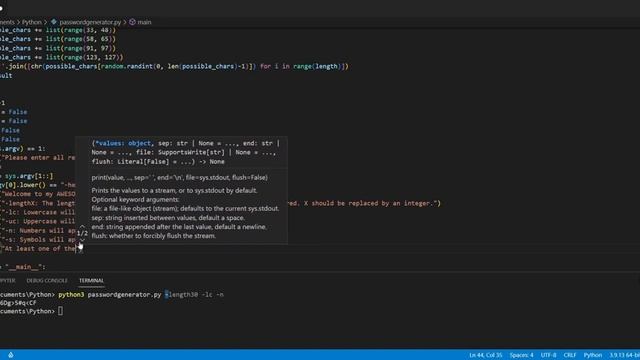Image resolution: width=640 pixels, height=360 pixels.
Task: Click 'passwordgenerator.py' in terminal command
Action: point(124,294)
